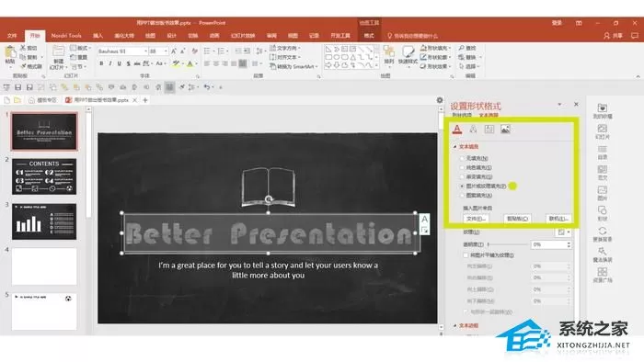
Task: Open the Picture icon in format pane
Action: [505, 130]
